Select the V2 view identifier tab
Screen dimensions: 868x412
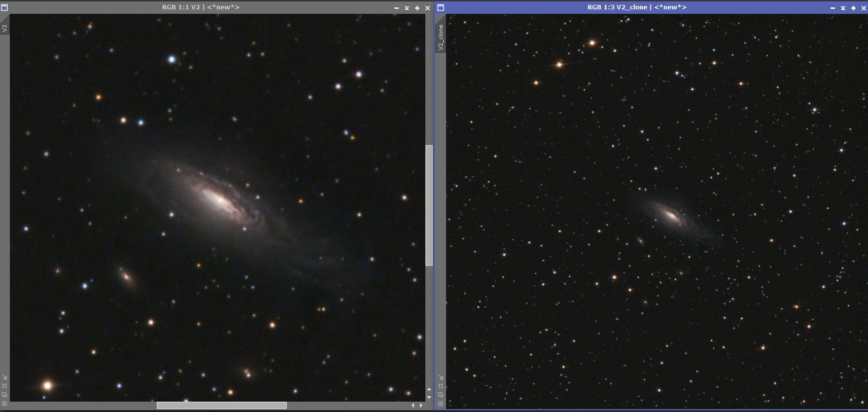[4, 29]
